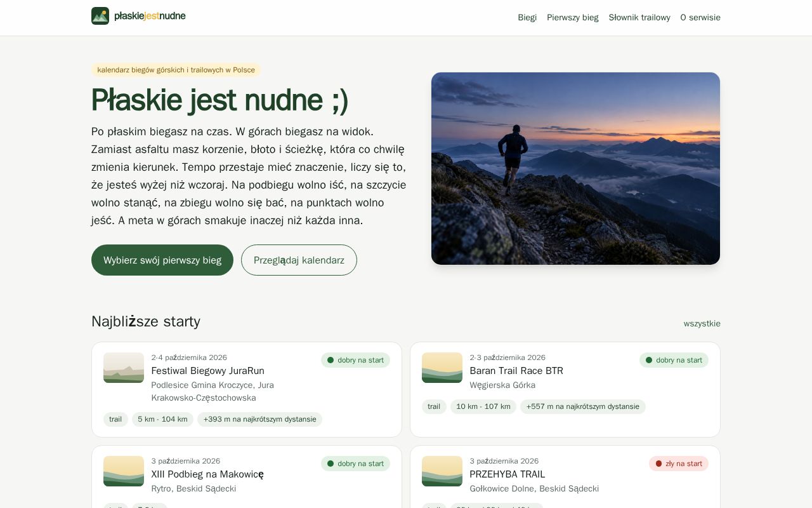
Task: Click +557 m na najkrótszym dystansie tag
Action: click(582, 406)
